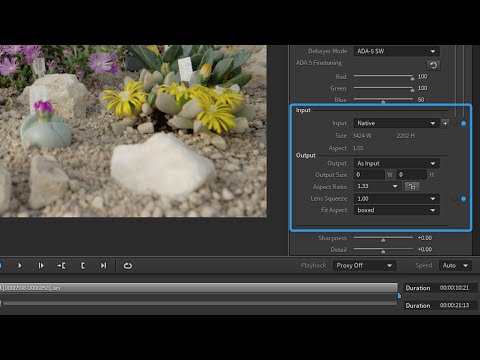Click the Detail value +0.00

[425, 250]
